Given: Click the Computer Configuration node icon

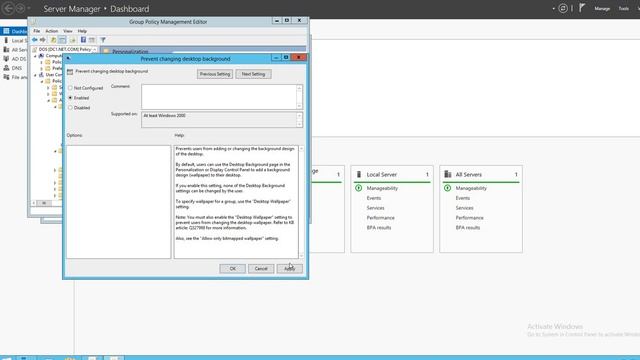Looking at the screenshot, I should [41, 56].
